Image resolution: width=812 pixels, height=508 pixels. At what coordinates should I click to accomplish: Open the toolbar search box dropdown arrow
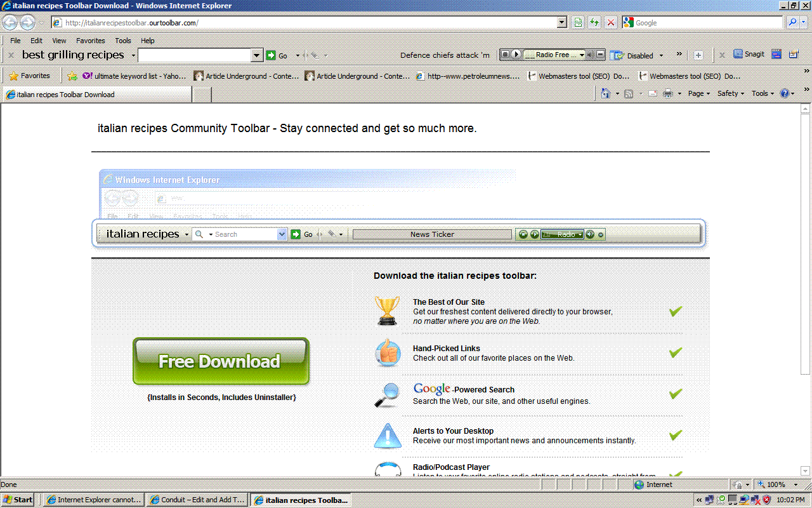point(257,55)
